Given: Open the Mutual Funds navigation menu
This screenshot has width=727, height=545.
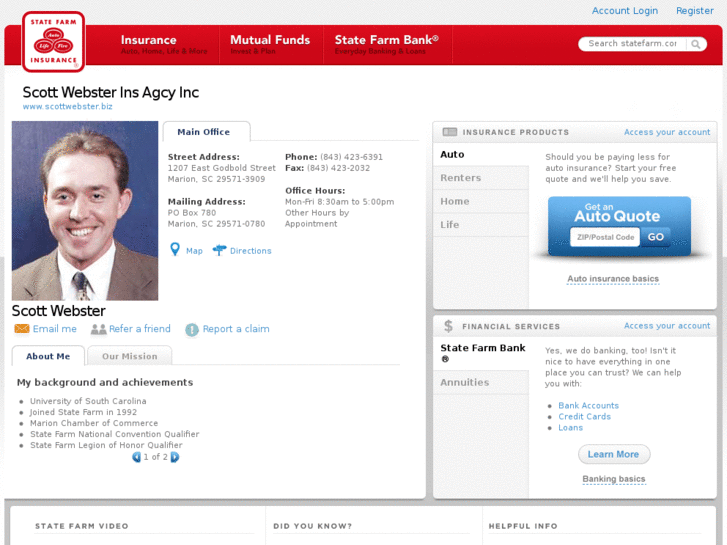Looking at the screenshot, I should click(x=270, y=45).
